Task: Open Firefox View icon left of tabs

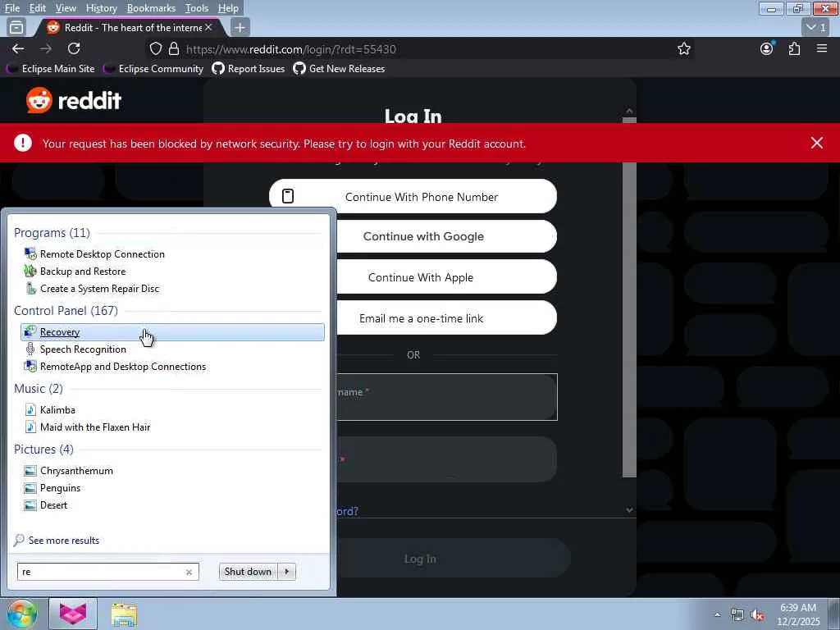Action: click(x=16, y=27)
